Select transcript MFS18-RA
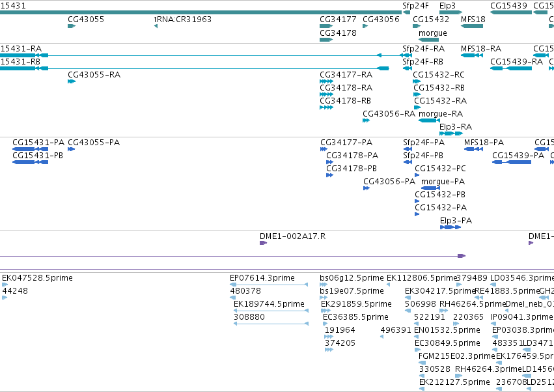 [481, 48]
